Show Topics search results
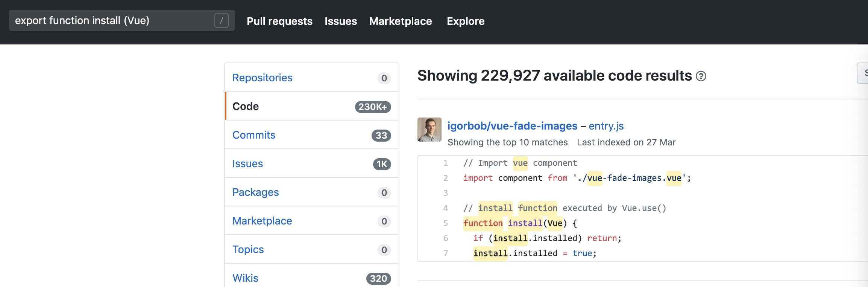 (x=312, y=249)
